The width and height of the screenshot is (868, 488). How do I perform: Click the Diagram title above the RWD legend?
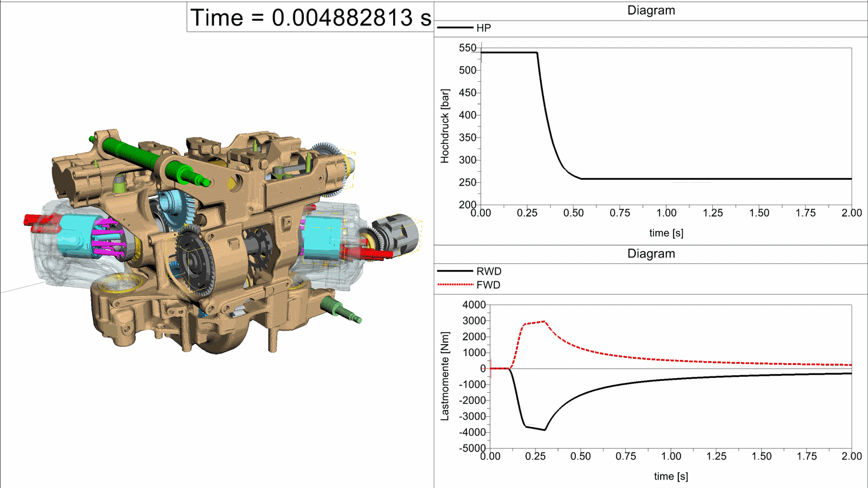pyautogui.click(x=651, y=254)
